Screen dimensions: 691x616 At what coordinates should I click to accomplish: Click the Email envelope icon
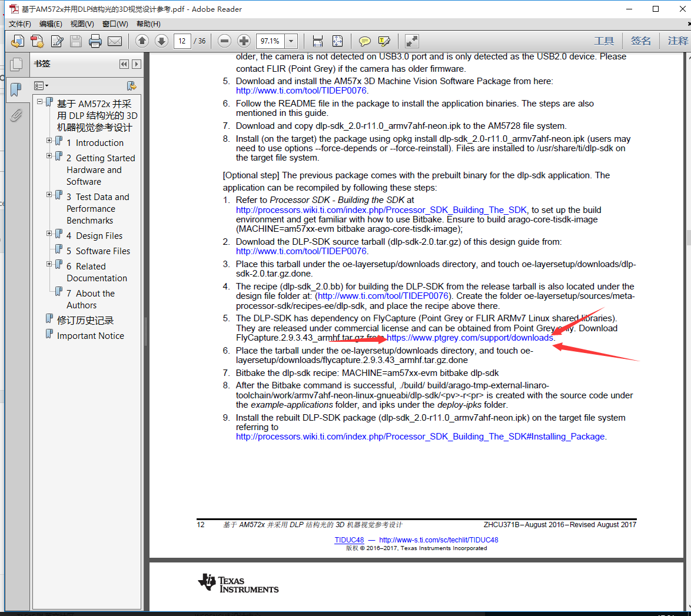point(115,41)
